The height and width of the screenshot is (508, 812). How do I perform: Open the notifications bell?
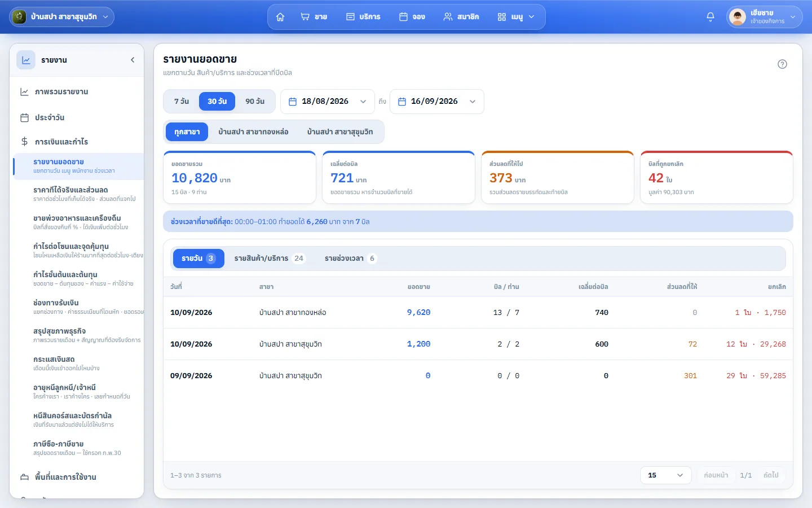click(710, 17)
